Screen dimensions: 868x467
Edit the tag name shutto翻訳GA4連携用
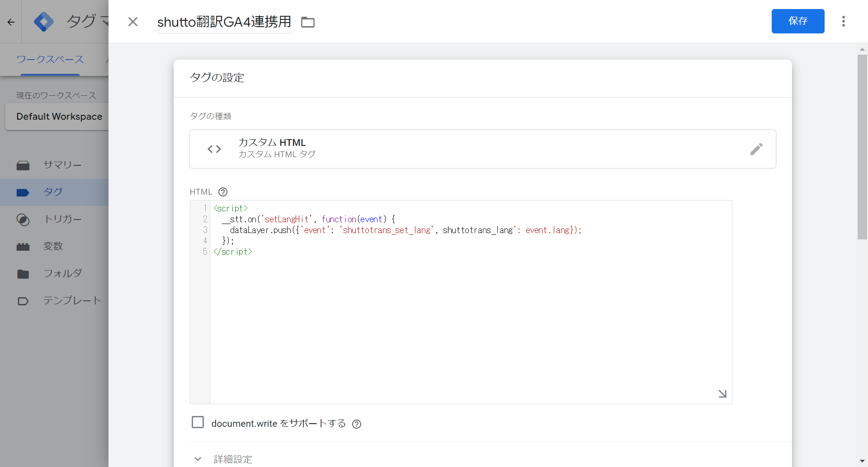coord(224,22)
